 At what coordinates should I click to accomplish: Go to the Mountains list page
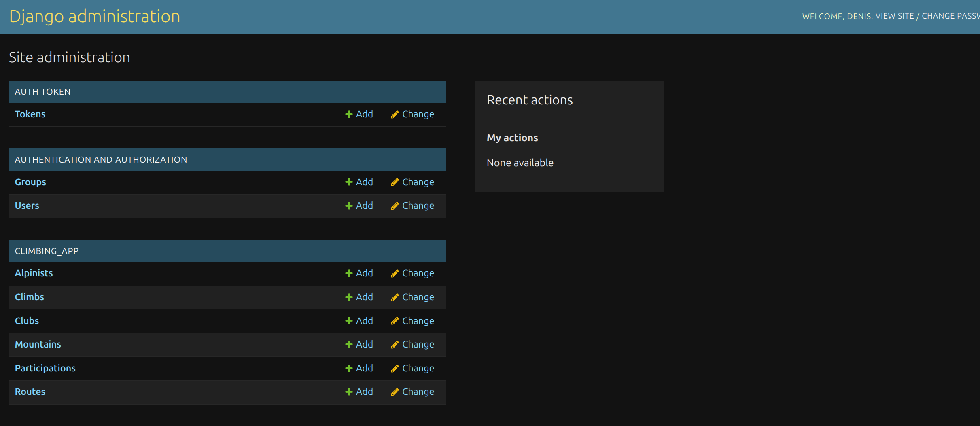tap(38, 344)
